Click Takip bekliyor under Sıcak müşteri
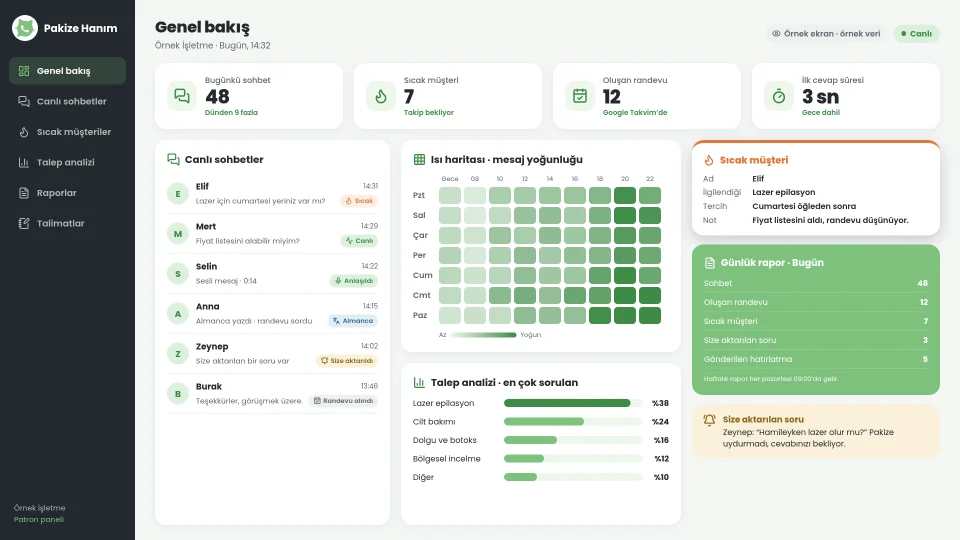Image resolution: width=960 pixels, height=540 pixels. pyautogui.click(x=429, y=113)
